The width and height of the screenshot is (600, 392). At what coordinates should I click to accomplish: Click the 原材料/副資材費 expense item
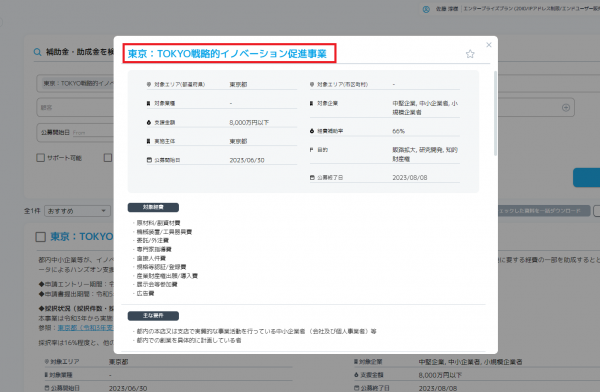click(x=158, y=223)
